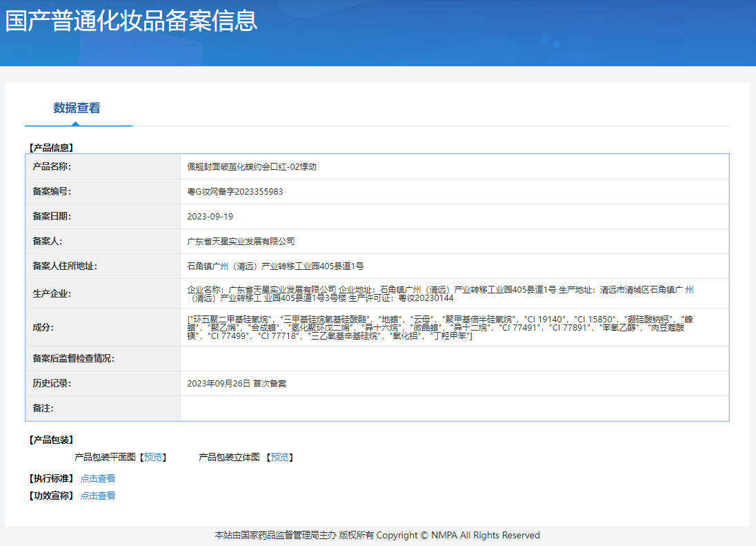Click the 生产企业: row label

click(x=52, y=294)
